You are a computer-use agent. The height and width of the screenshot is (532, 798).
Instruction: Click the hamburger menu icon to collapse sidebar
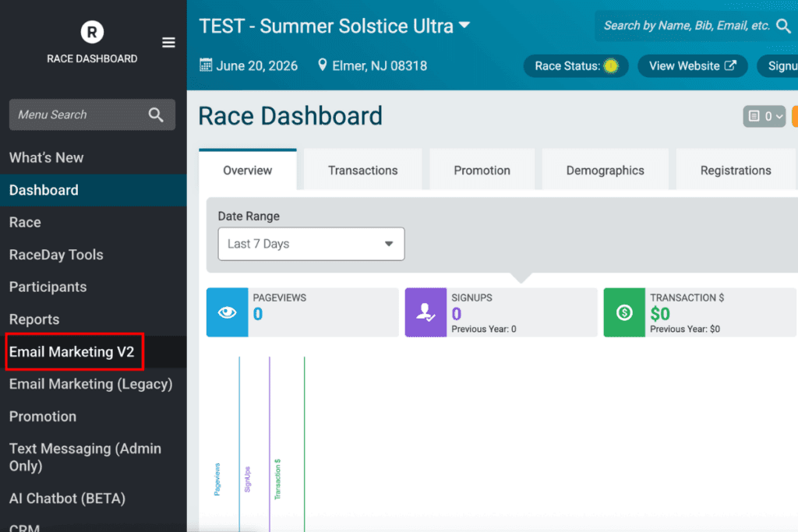(x=168, y=43)
